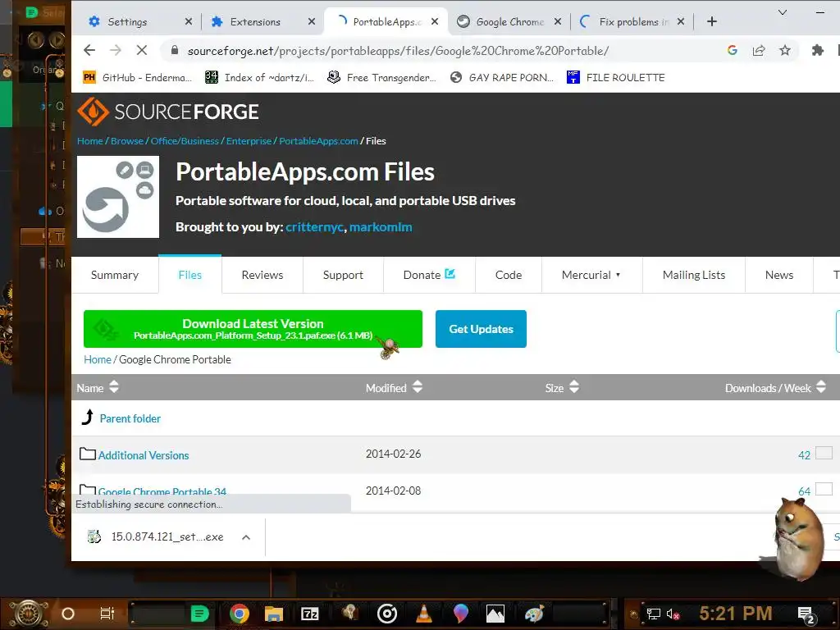Screen dimensions: 840x630
Task: Launch Google Chrome from the taskbar
Action: click(x=240, y=614)
